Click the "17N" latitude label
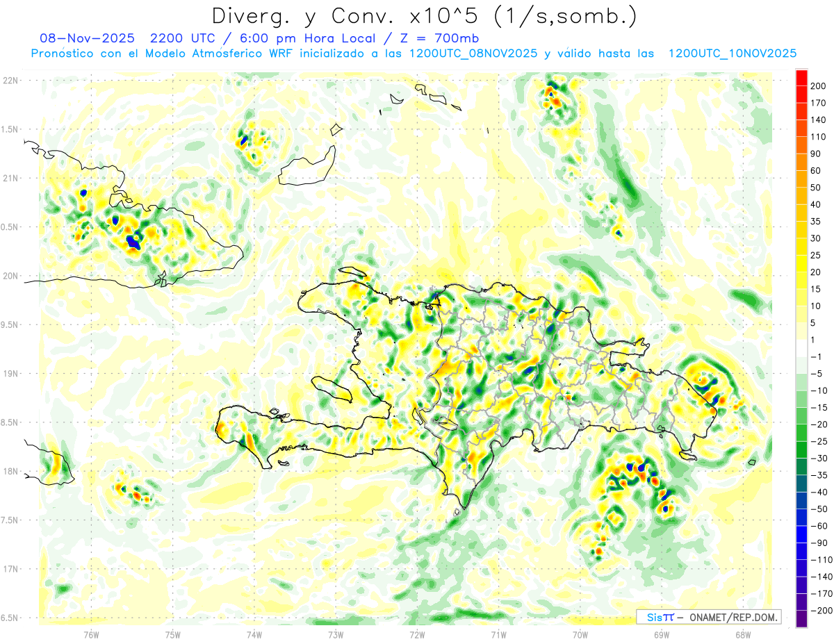Image resolution: width=834 pixels, height=644 pixels. coord(11,569)
